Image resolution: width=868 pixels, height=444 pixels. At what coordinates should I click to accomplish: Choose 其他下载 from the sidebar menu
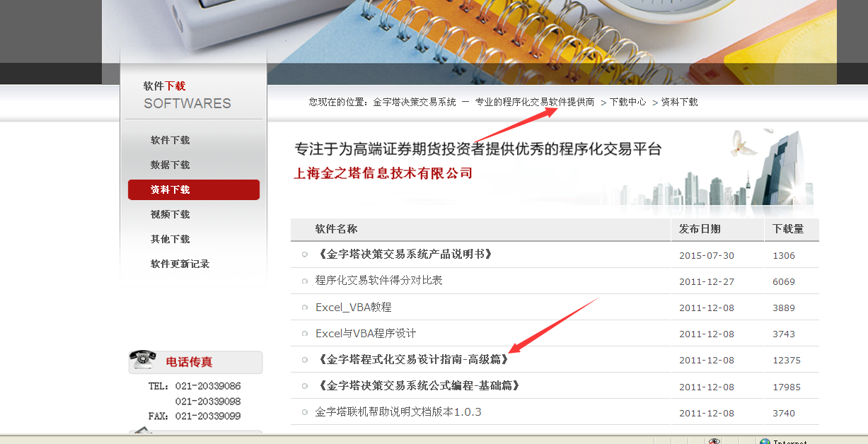[x=170, y=239]
